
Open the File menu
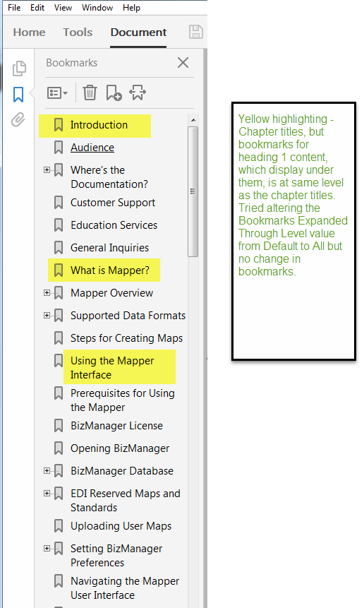(x=14, y=8)
